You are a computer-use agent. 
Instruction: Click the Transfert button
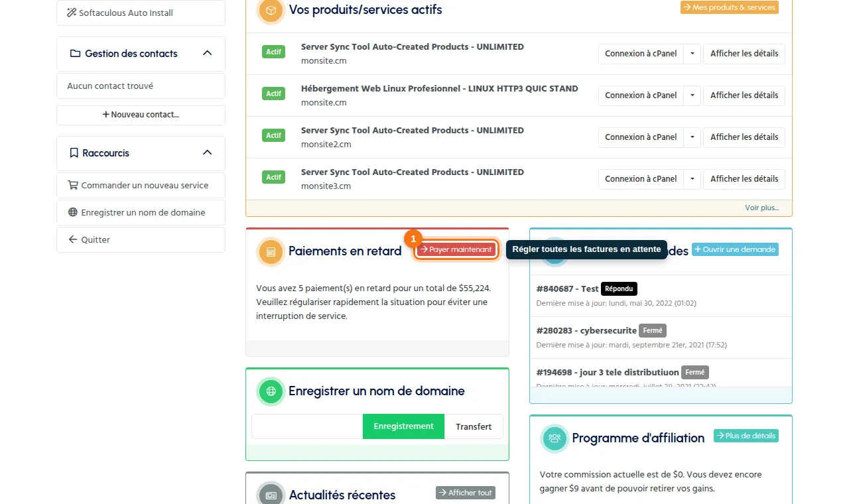pos(474,426)
